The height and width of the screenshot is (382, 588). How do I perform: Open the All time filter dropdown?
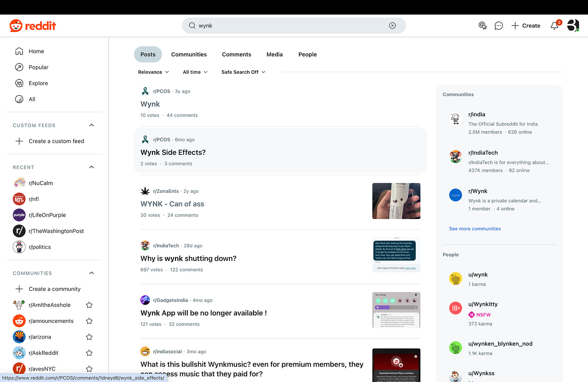[195, 72]
